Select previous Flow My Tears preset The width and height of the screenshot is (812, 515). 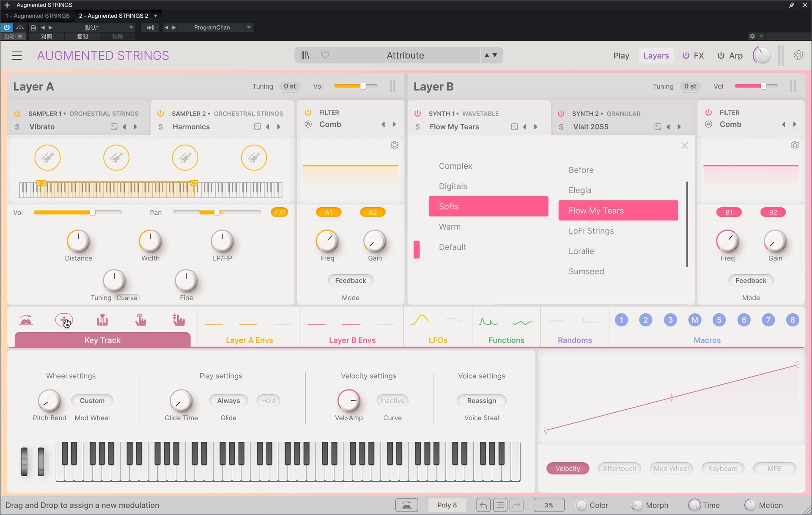pyautogui.click(x=525, y=127)
